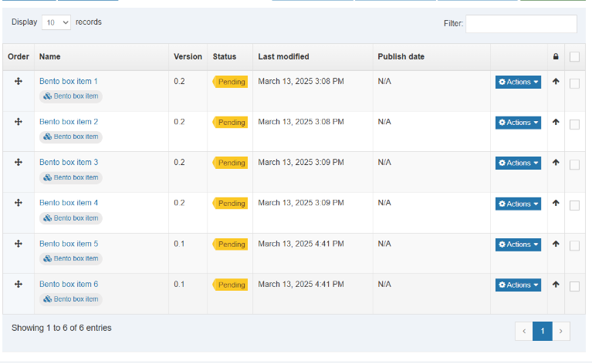Open the Display records count dropdown
The width and height of the screenshot is (592, 364).
click(56, 22)
